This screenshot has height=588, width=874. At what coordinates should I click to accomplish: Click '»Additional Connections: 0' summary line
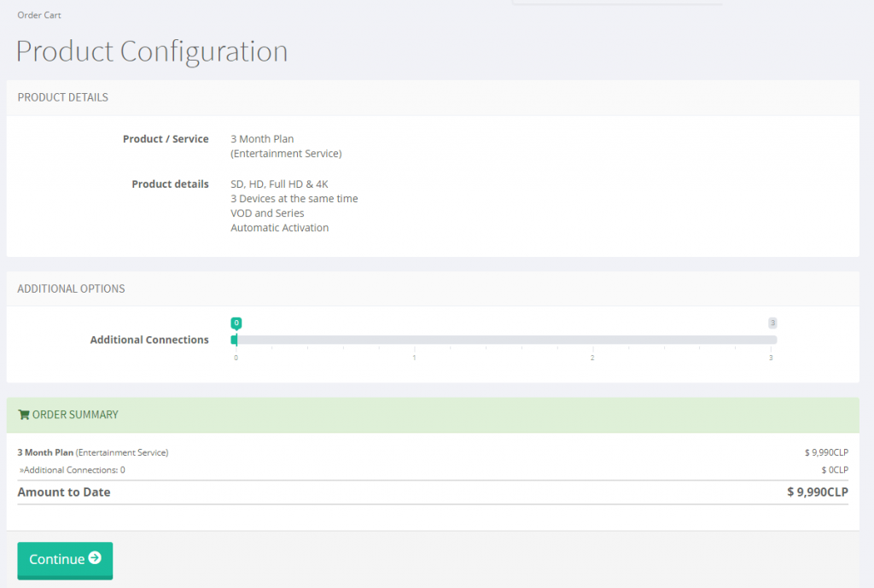tap(72, 470)
